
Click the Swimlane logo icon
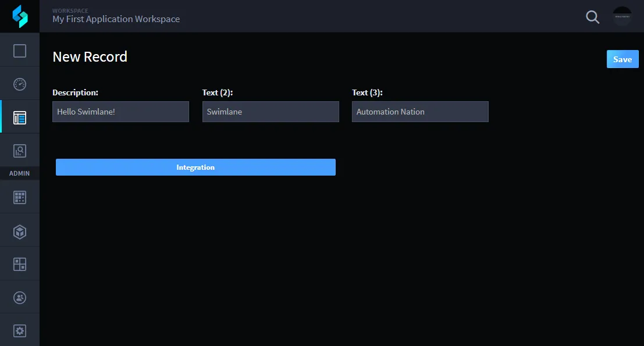point(20,16)
